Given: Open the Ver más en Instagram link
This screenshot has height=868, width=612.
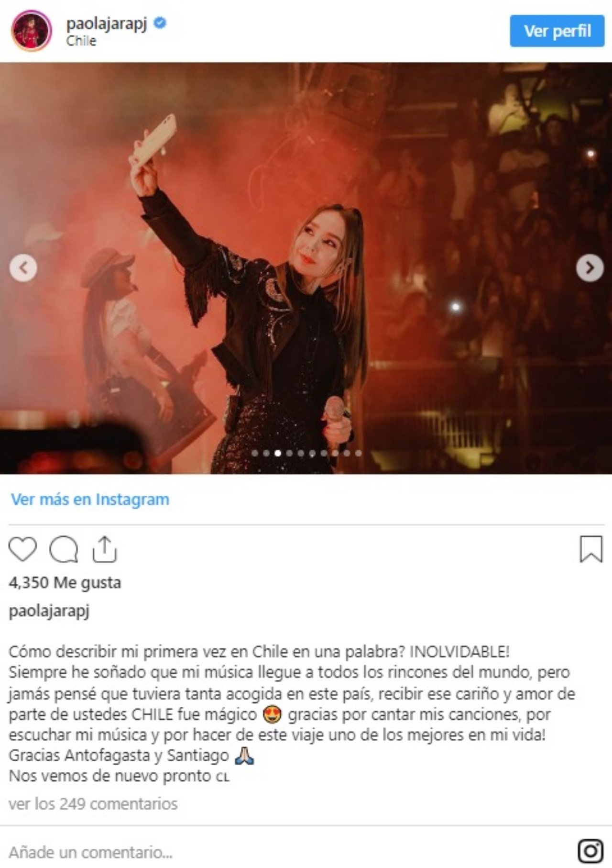Looking at the screenshot, I should [90, 499].
